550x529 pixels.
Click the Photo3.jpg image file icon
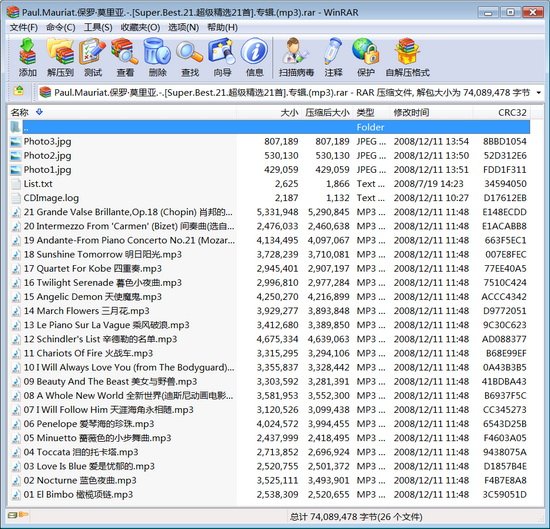(15, 142)
